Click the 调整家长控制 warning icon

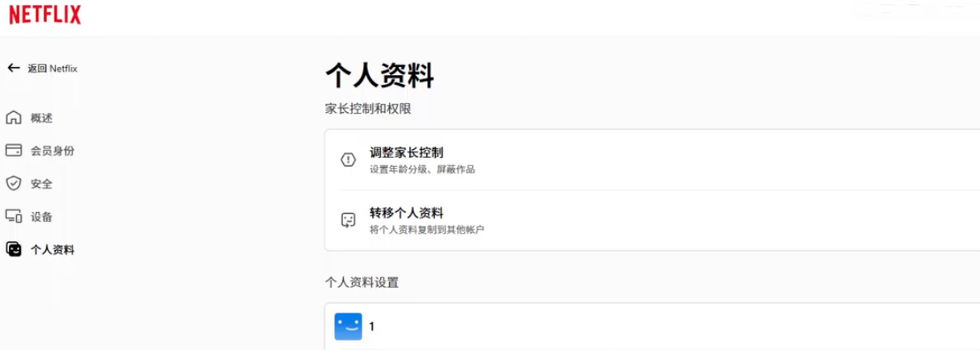(x=349, y=160)
